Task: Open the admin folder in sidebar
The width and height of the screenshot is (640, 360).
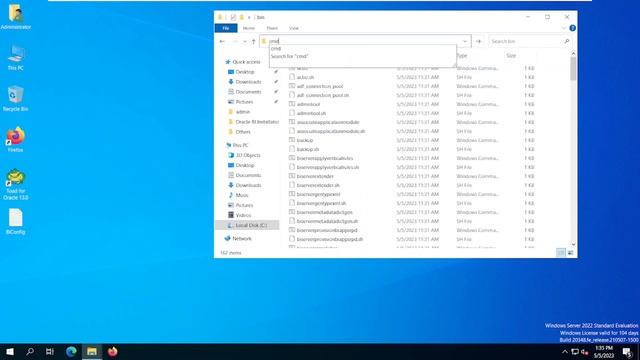Action: point(242,112)
